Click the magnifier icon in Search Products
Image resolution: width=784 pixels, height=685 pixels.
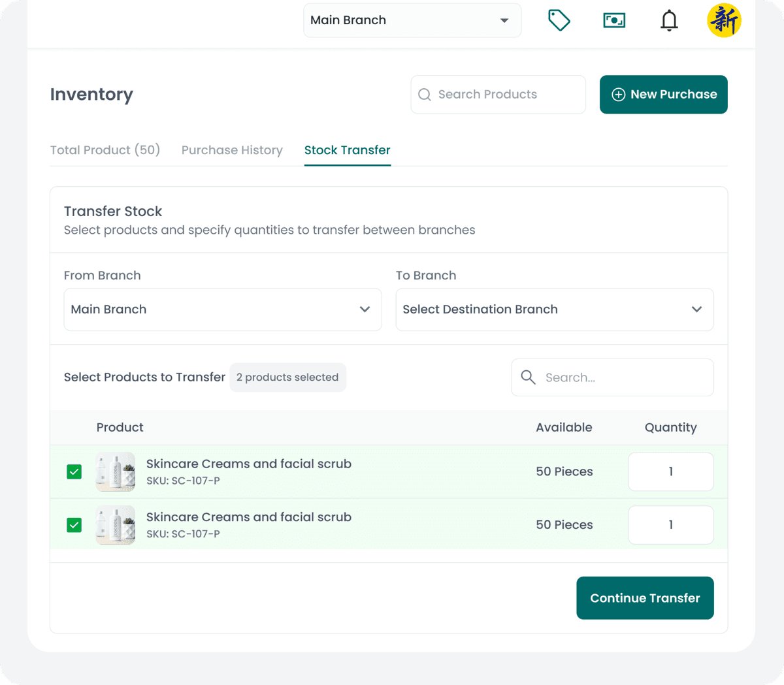424,94
